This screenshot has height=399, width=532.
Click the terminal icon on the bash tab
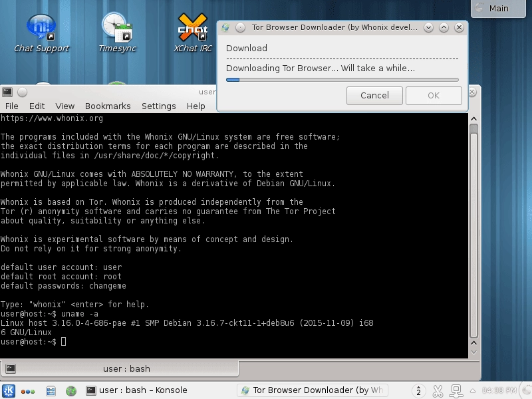pyautogui.click(x=11, y=369)
